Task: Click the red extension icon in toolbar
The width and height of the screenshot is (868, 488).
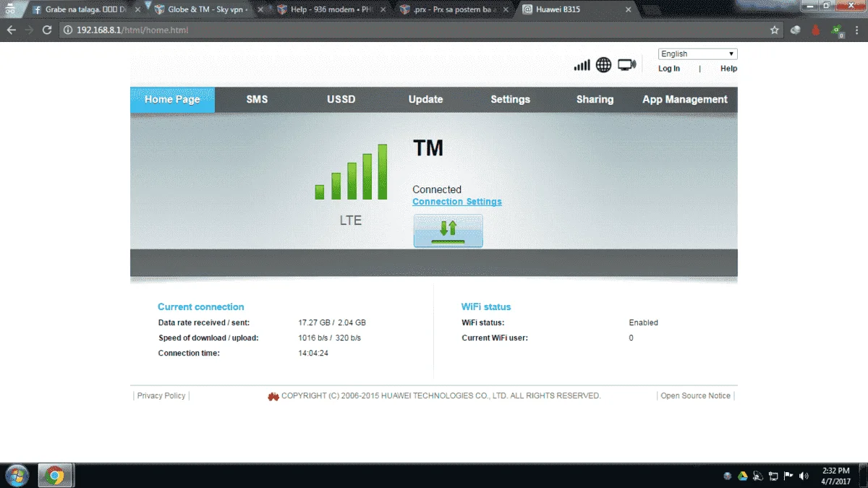Action: pyautogui.click(x=816, y=30)
